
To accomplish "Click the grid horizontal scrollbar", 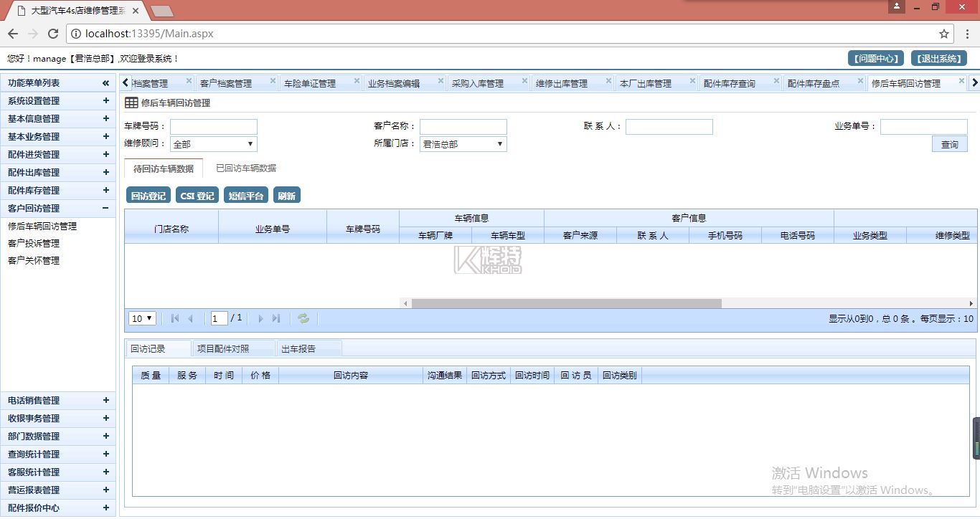I will (x=566, y=303).
